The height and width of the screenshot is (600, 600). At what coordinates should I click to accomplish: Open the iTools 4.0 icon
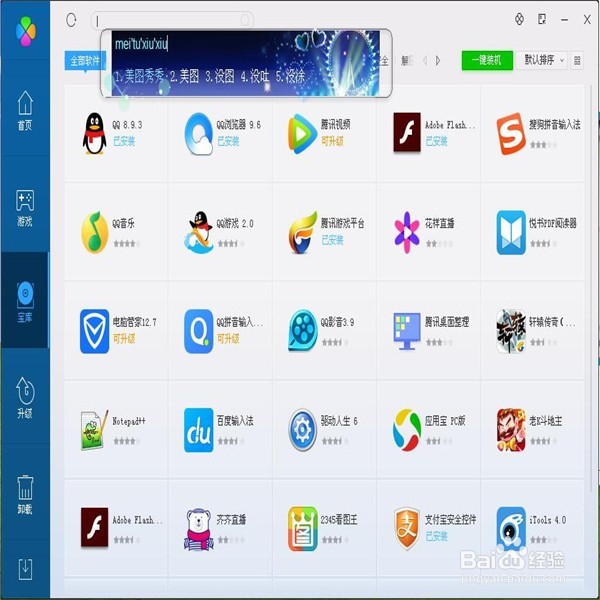[x=511, y=529]
